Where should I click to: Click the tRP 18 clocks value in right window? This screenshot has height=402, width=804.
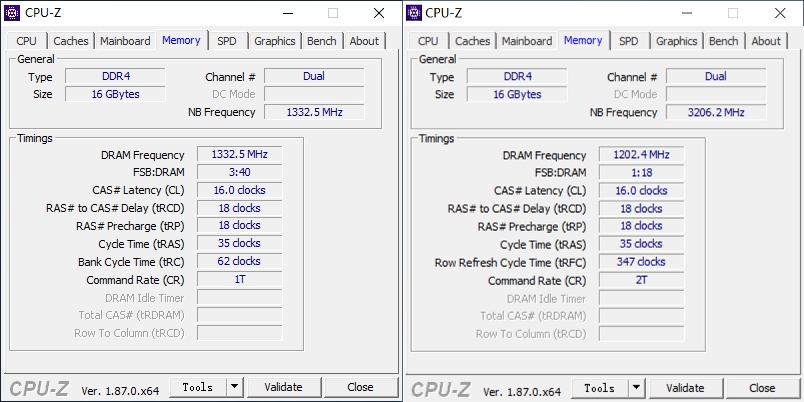641,226
